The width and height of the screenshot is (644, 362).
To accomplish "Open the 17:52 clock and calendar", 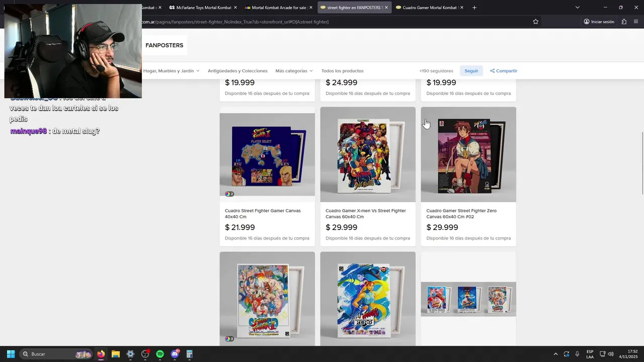I will (x=628, y=354).
